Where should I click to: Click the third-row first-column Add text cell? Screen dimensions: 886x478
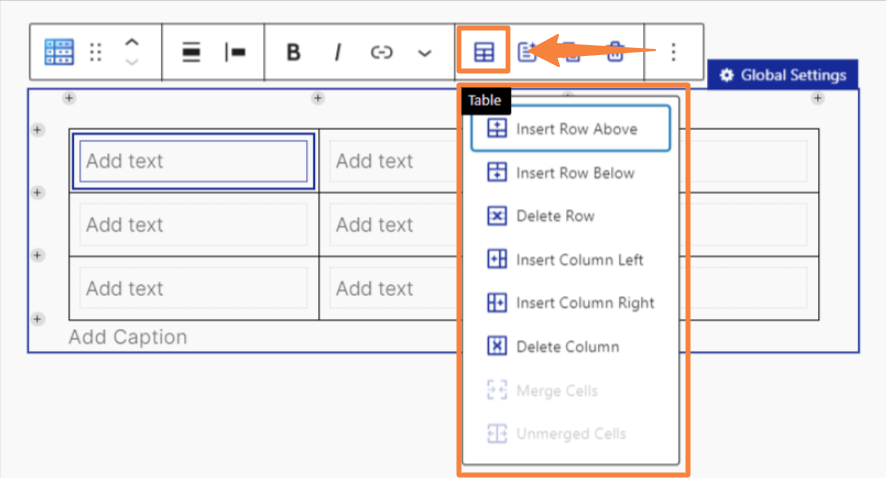pos(193,289)
